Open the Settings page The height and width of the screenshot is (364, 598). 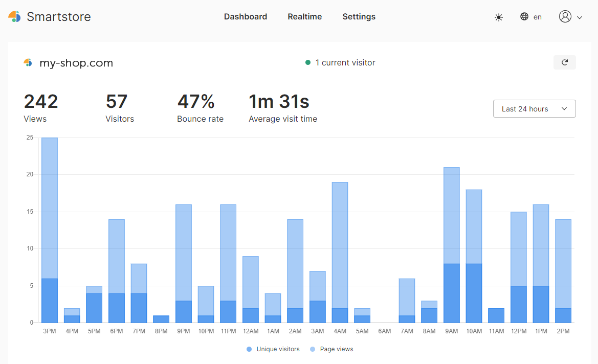[359, 16]
